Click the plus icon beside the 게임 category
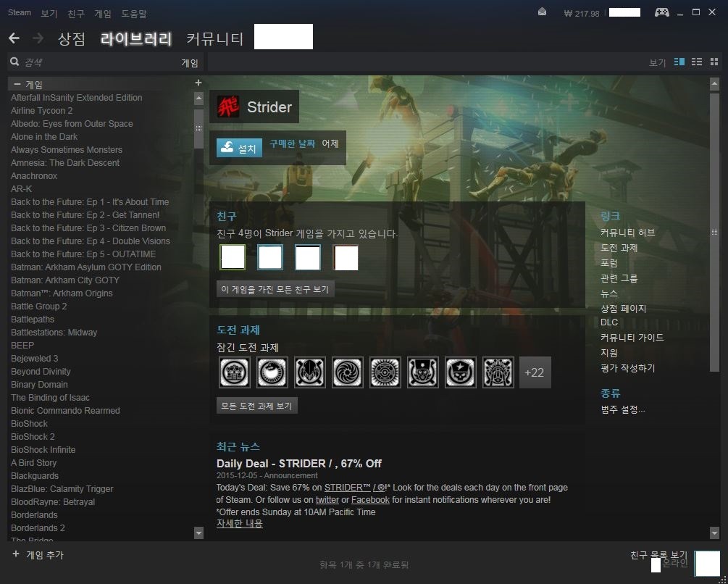 [x=198, y=83]
